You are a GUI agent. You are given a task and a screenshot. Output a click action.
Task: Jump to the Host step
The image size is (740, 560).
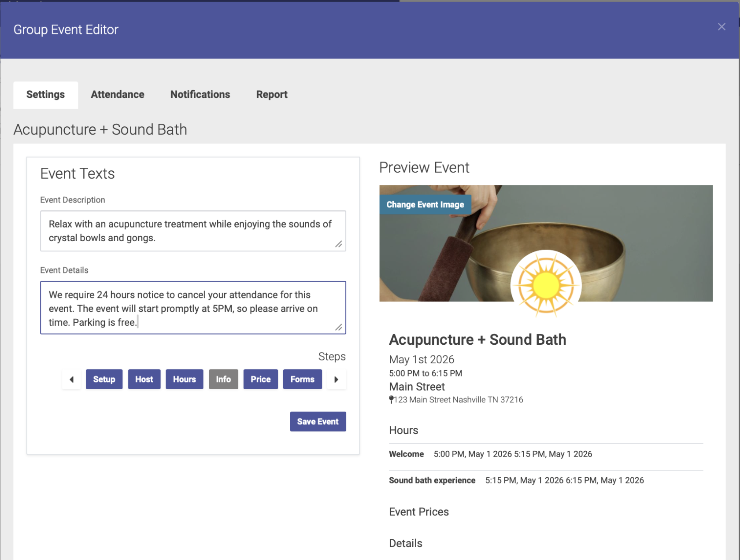point(144,379)
